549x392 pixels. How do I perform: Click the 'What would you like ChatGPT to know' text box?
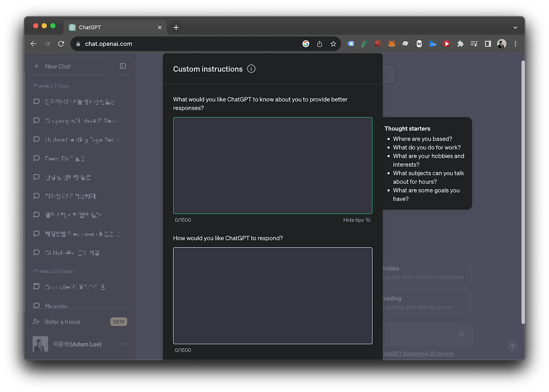(x=273, y=165)
